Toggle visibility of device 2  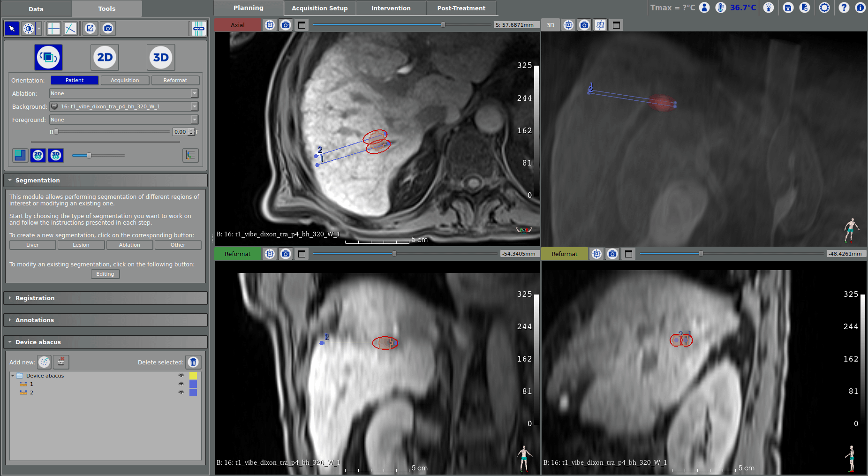pos(181,393)
